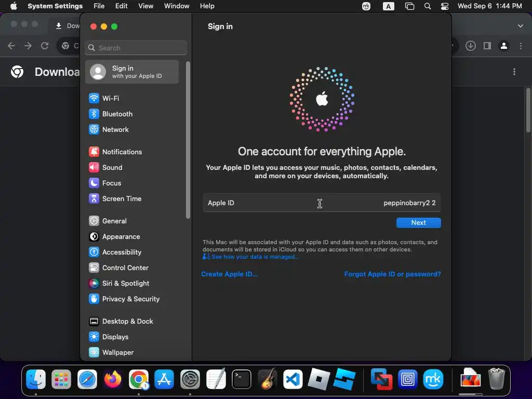Image resolution: width=532 pixels, height=399 pixels.
Task: Open App Store from the Dock
Action: 165,379
